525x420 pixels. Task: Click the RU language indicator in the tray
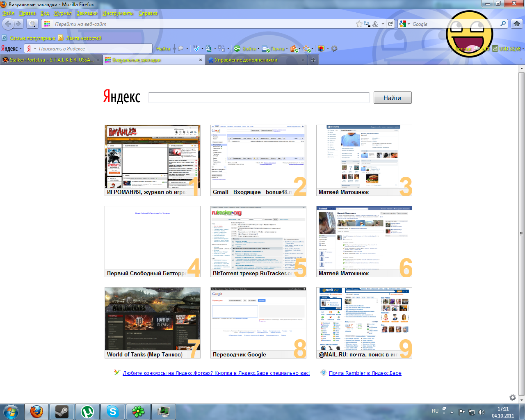435,411
